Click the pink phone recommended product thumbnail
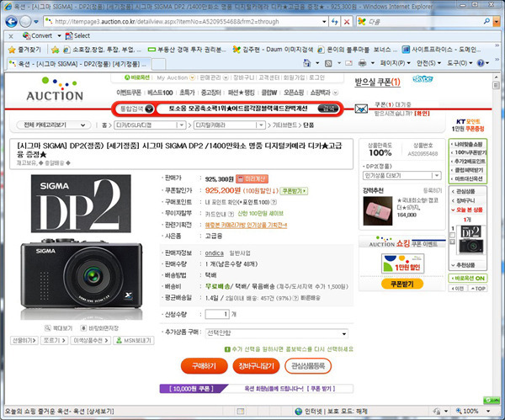 pyautogui.click(x=377, y=211)
